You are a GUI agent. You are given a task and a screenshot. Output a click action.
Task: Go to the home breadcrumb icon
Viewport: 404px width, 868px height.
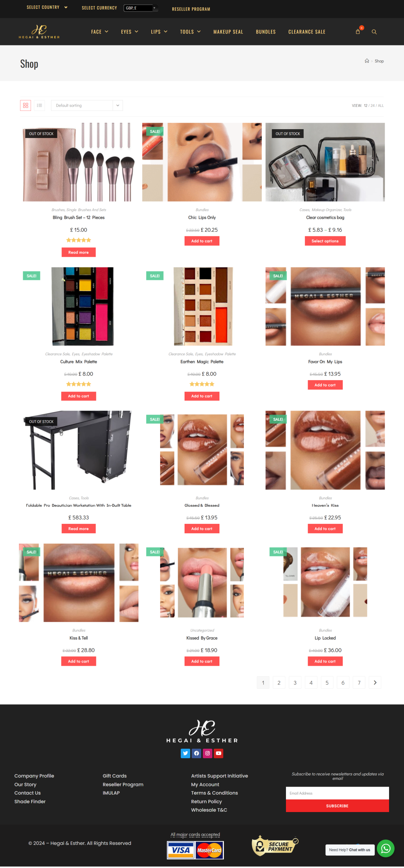[x=367, y=61]
